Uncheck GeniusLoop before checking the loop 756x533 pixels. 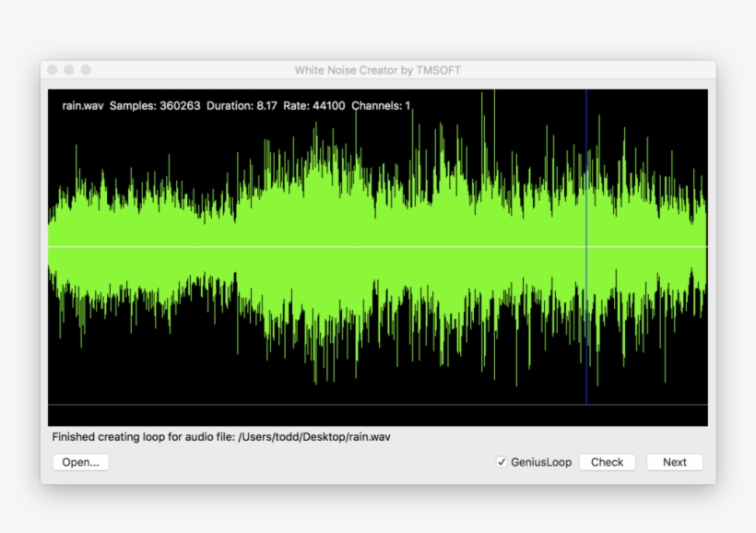coord(502,461)
